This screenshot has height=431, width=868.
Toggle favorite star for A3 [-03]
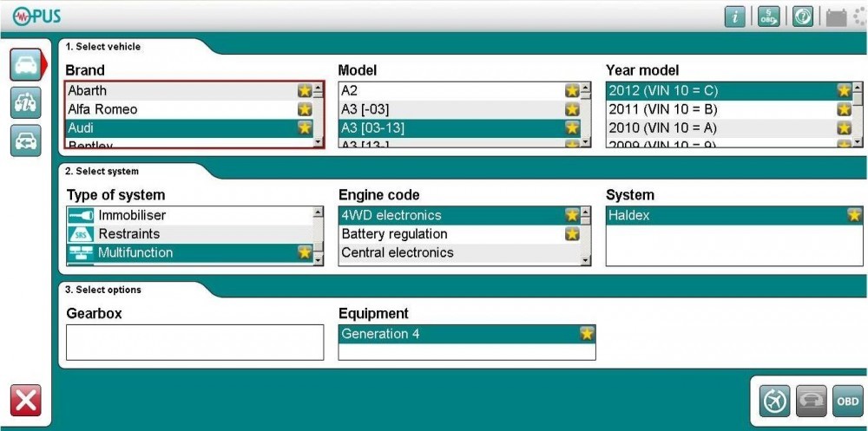point(572,109)
